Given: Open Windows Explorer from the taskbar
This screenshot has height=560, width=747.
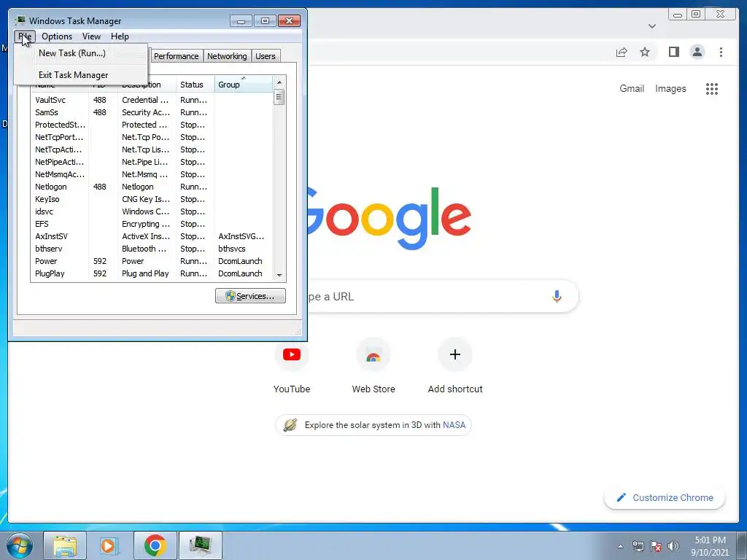Looking at the screenshot, I should 65,545.
